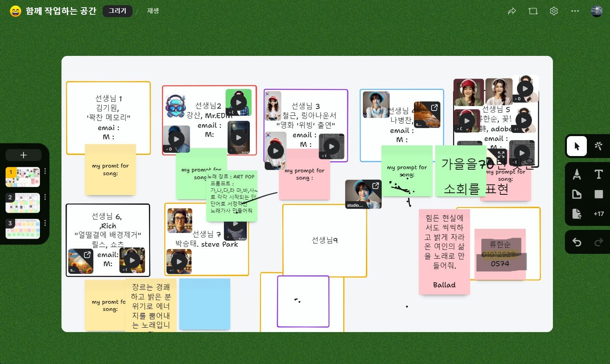This screenshot has width=610, height=364.
Task: Select the headphone robot image in the 선생님2 card
Action: [175, 106]
